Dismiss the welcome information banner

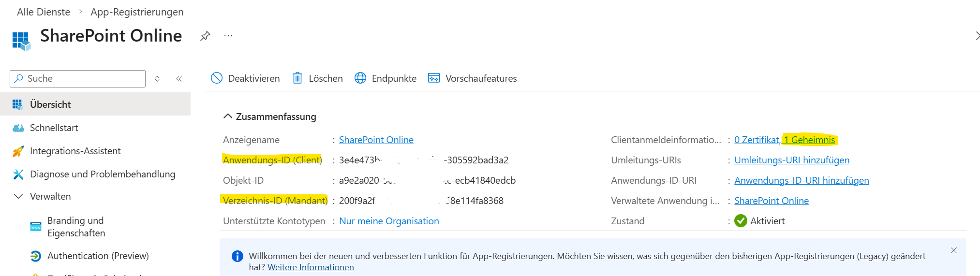point(953,250)
